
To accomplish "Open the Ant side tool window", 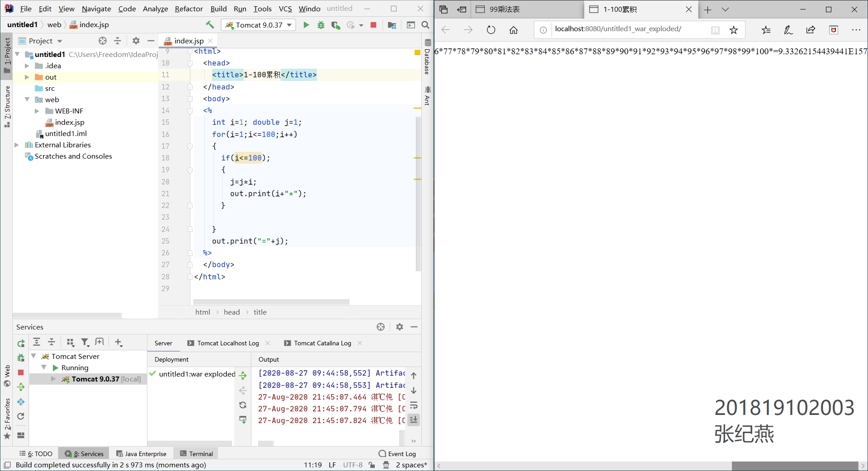I will tap(427, 95).
